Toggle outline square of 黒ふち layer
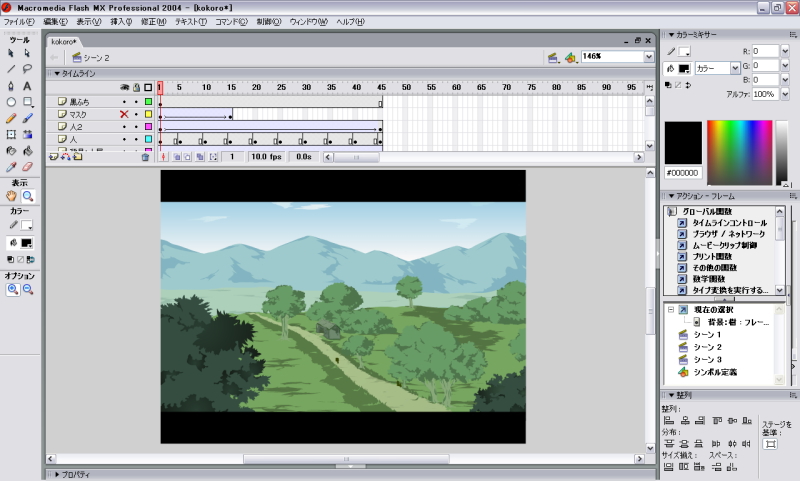The width and height of the screenshot is (800, 481). (148, 102)
